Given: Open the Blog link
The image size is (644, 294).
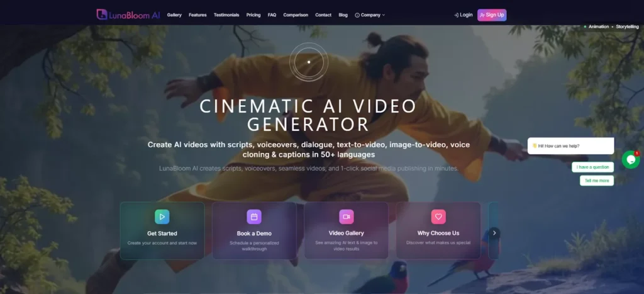Looking at the screenshot, I should [x=343, y=15].
